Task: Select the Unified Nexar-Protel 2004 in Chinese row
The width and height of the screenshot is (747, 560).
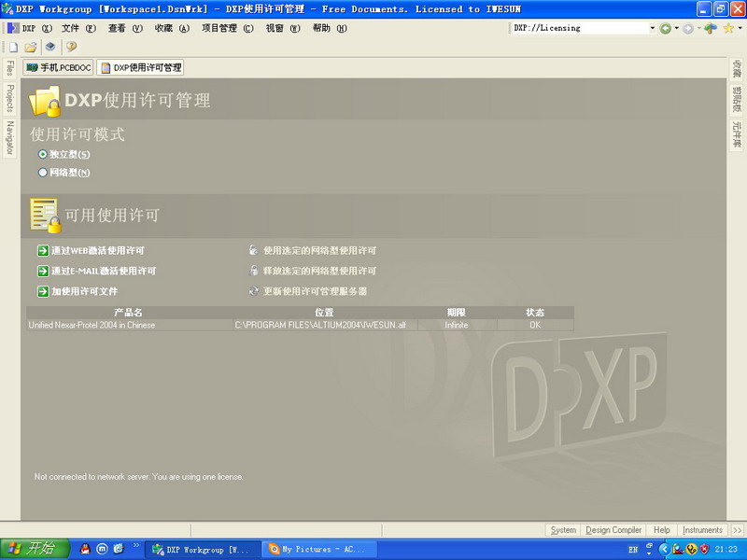Action: click(x=300, y=325)
